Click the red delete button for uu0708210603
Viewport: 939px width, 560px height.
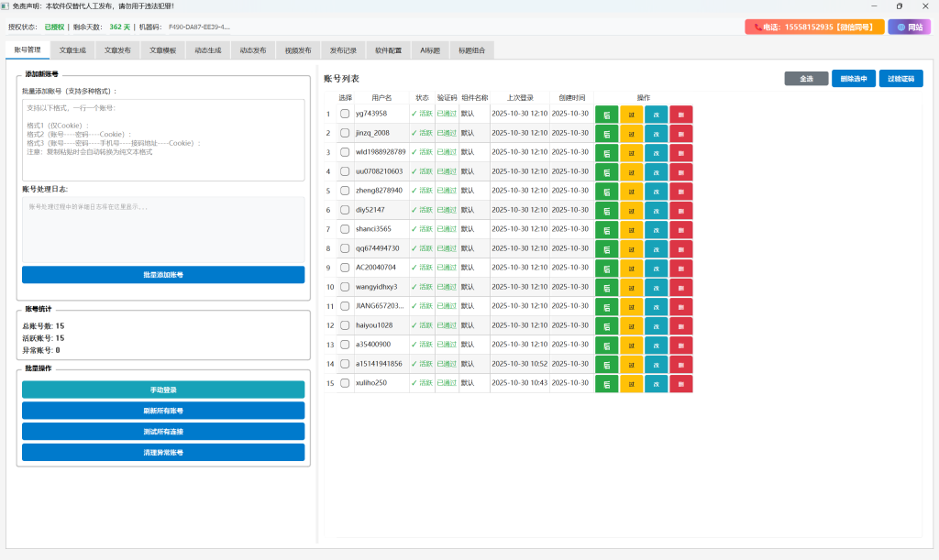680,172
